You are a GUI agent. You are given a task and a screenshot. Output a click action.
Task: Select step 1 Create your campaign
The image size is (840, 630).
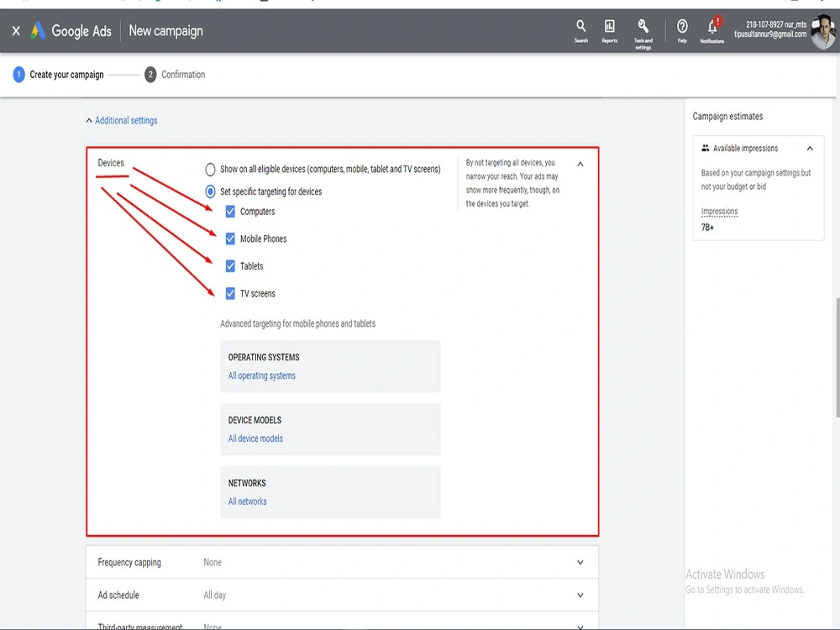(59, 75)
